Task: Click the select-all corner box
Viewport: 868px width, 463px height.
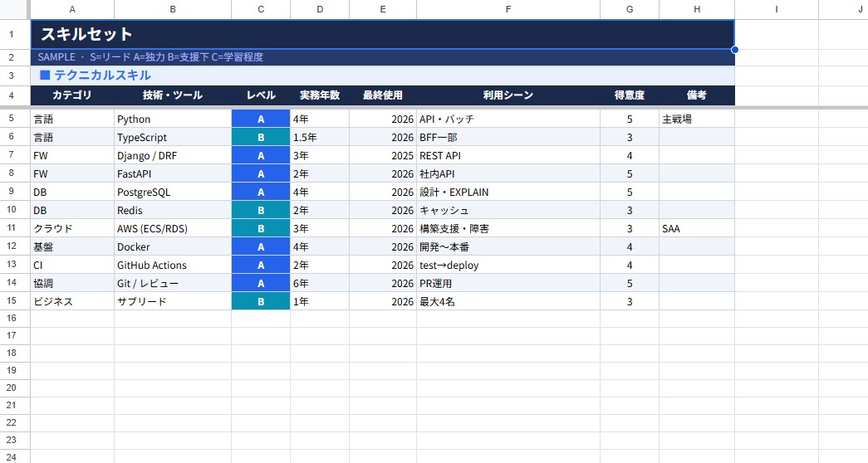Action: click(15, 9)
